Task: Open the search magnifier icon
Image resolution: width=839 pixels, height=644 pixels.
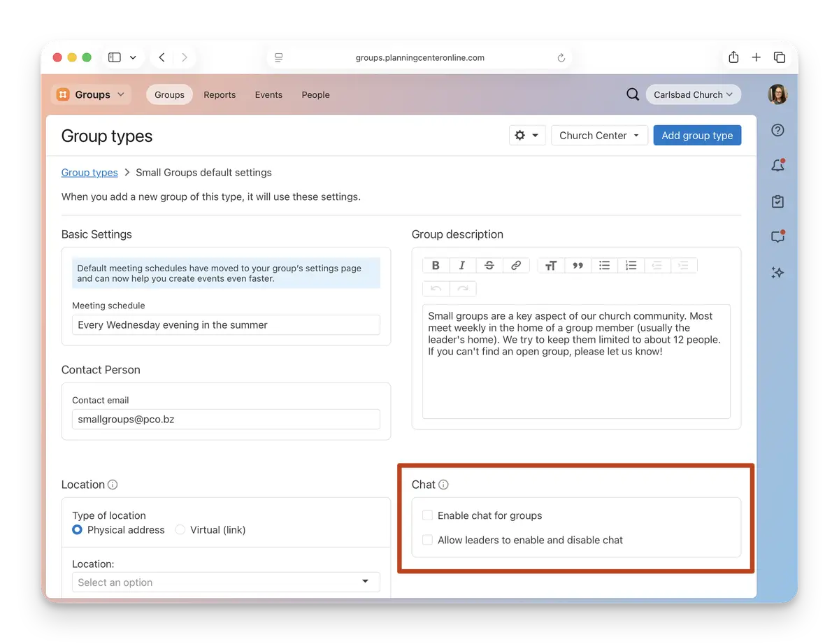Action: point(633,94)
